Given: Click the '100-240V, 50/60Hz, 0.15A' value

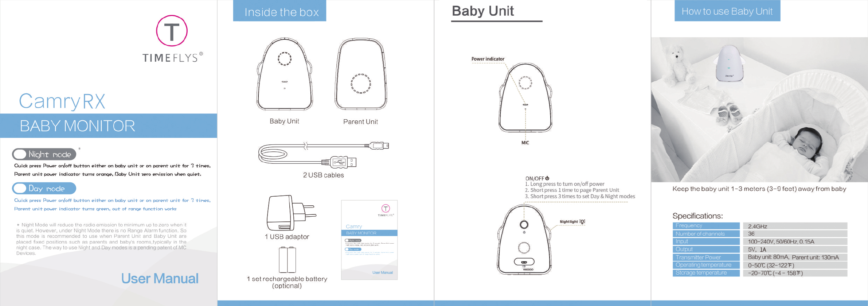Looking at the screenshot, I should [x=781, y=241].
